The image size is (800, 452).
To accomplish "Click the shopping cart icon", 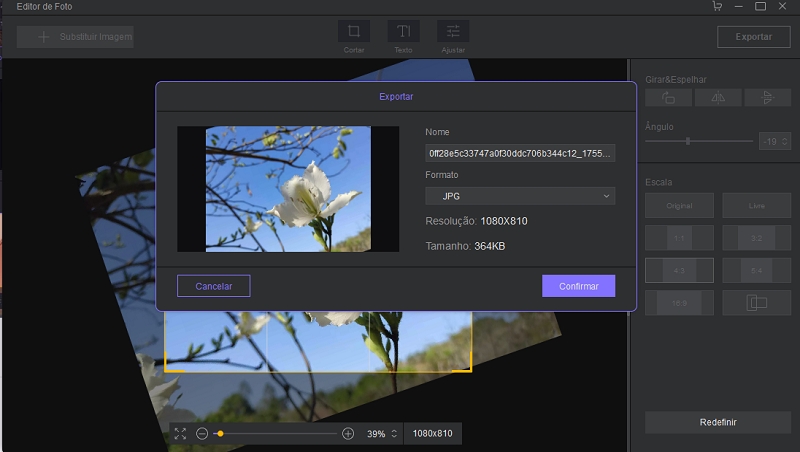I will pyautogui.click(x=717, y=6).
